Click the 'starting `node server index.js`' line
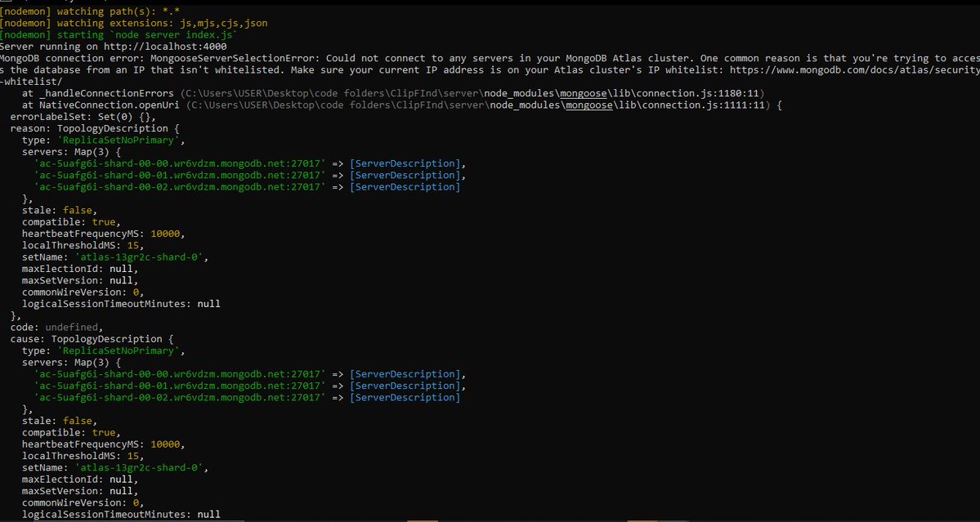980x522 pixels. tap(147, 35)
